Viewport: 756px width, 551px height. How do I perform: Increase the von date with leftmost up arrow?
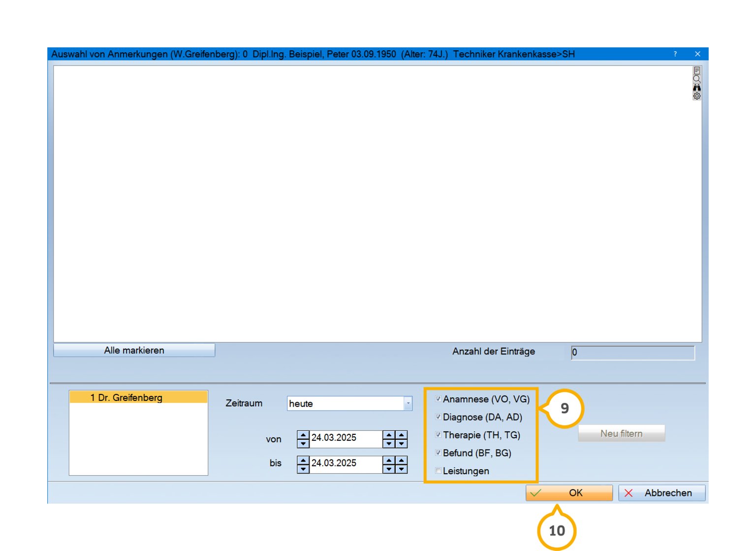[303, 435]
